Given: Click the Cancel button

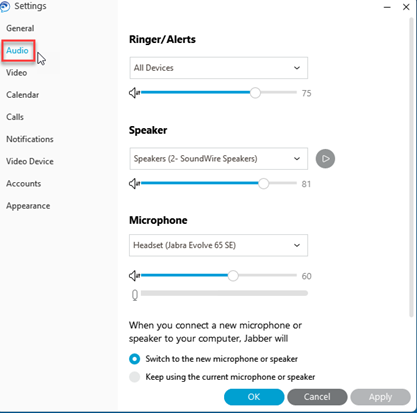Looking at the screenshot, I should click(x=317, y=397).
